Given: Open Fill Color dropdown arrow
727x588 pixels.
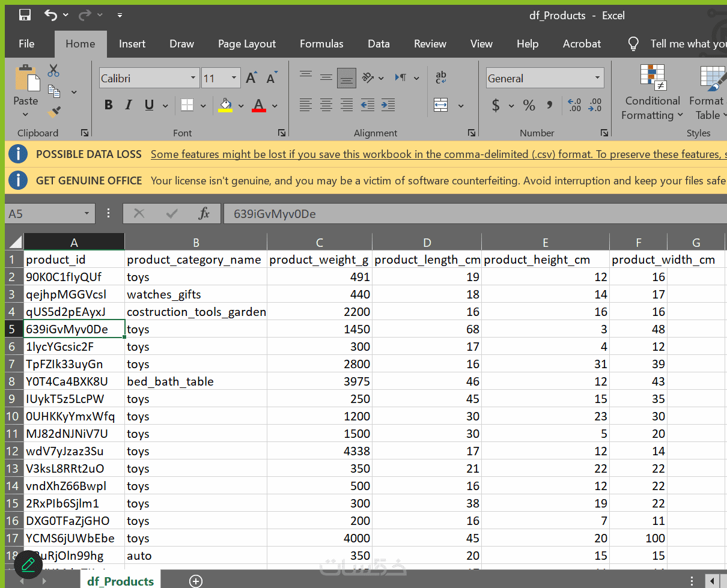Looking at the screenshot, I should tap(241, 106).
